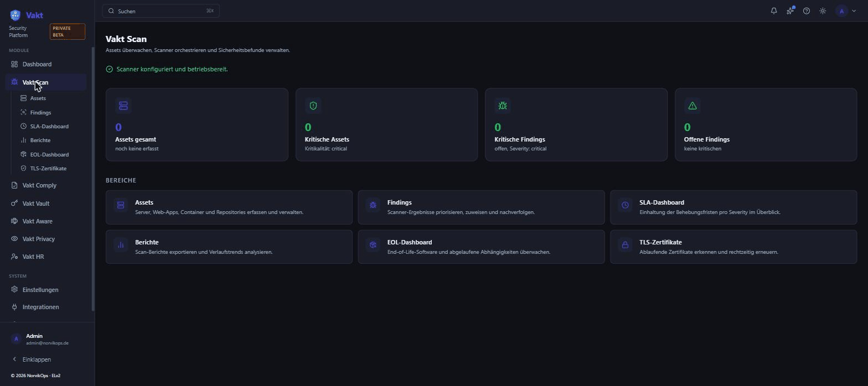Open SLA-Dashboard in the sidebar submenu
Screen dimensions: 868x386
coord(50,126)
